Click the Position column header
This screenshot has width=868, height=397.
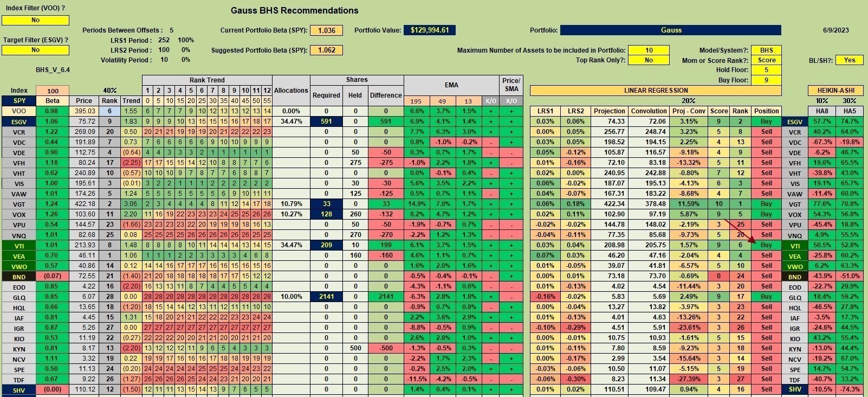click(x=766, y=111)
